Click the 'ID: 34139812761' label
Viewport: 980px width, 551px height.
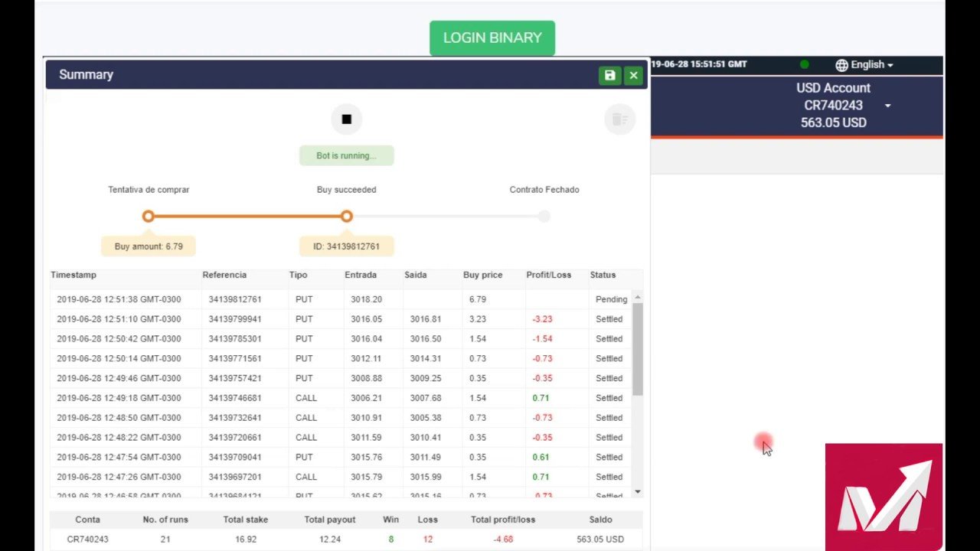(346, 246)
